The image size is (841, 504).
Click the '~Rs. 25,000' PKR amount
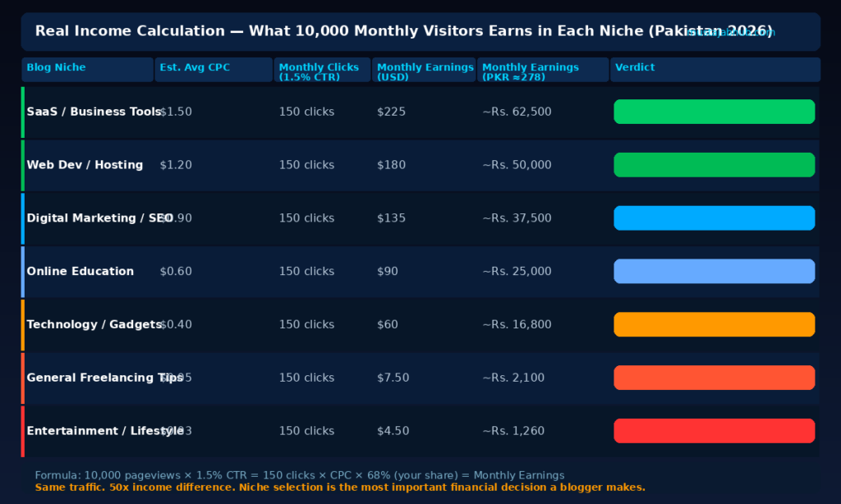[x=517, y=271]
